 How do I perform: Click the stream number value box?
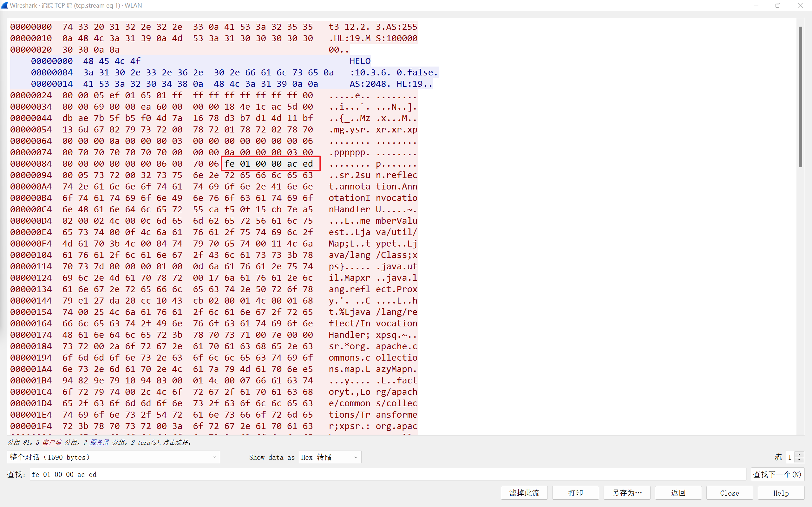click(x=790, y=457)
